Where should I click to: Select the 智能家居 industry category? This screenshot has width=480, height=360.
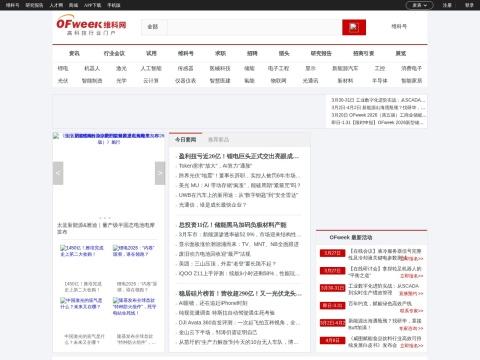point(411,81)
